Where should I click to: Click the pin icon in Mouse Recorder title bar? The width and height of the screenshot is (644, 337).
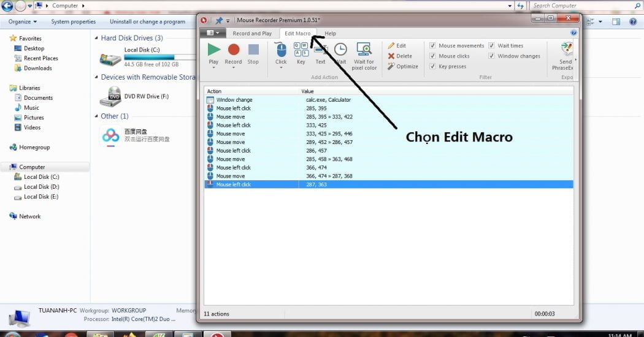[219, 20]
